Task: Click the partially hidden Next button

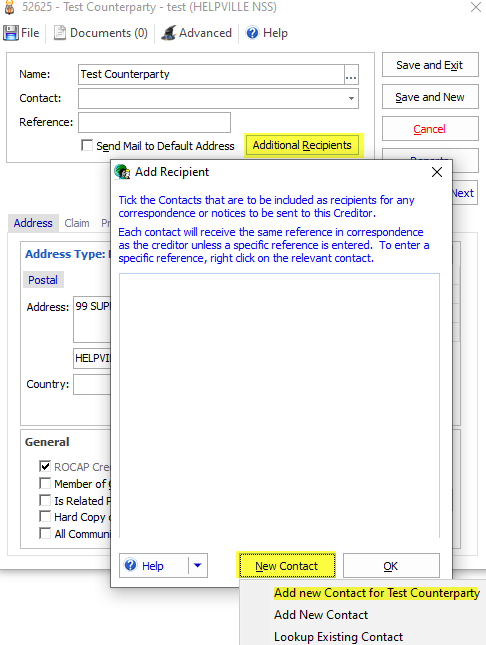Action: [x=464, y=193]
